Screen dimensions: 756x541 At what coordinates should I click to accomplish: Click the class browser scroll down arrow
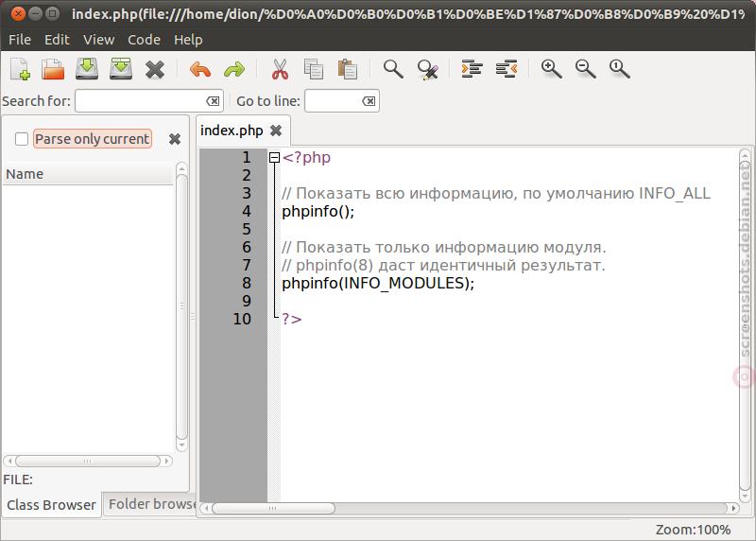(181, 445)
